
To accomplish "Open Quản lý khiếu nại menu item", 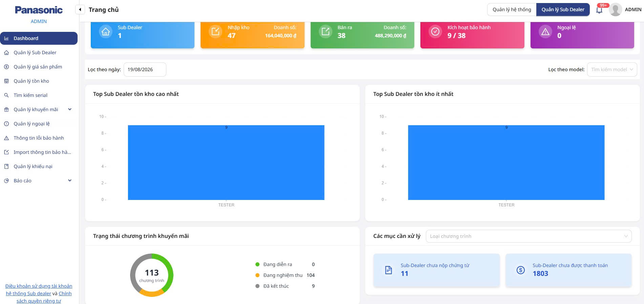I will [39, 166].
